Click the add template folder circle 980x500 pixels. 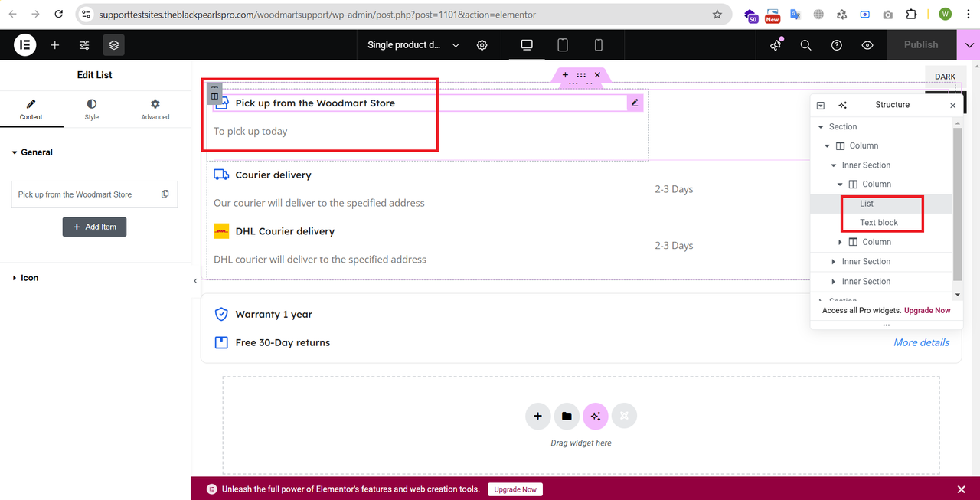[x=567, y=416]
